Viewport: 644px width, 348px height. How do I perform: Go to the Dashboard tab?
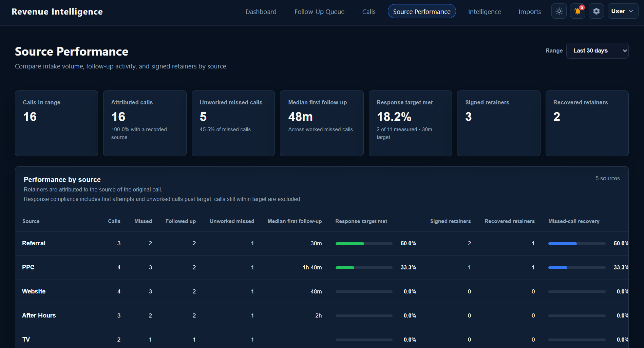pyautogui.click(x=261, y=12)
